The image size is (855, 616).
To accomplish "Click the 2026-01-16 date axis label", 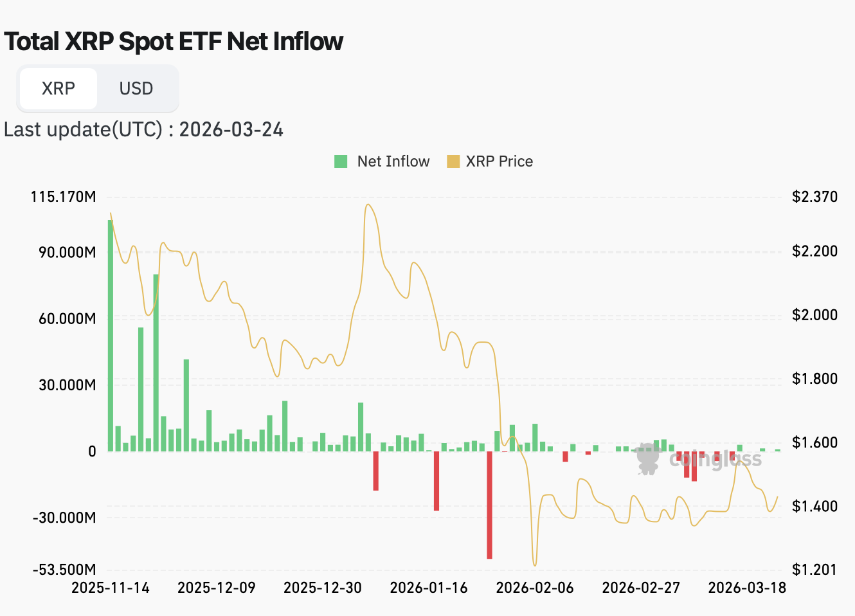I will coord(429,587).
